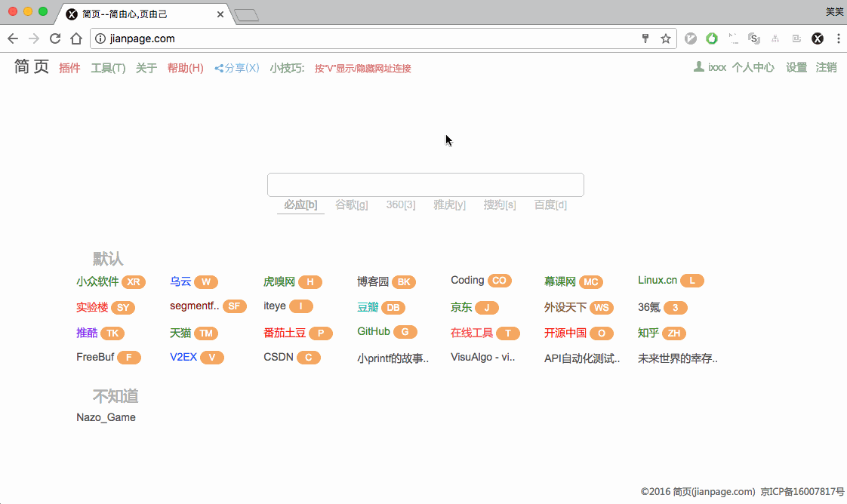Select the 搜狗[s] search engine

coord(500,205)
